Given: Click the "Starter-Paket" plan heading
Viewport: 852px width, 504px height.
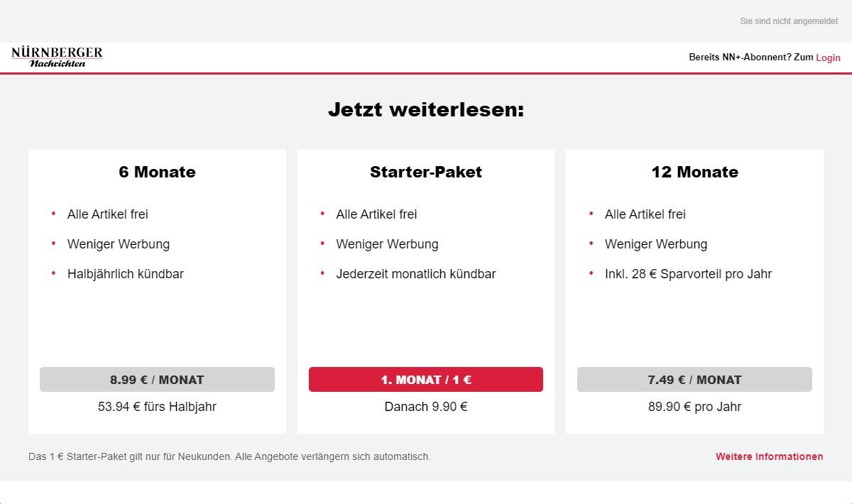Looking at the screenshot, I should (x=425, y=172).
